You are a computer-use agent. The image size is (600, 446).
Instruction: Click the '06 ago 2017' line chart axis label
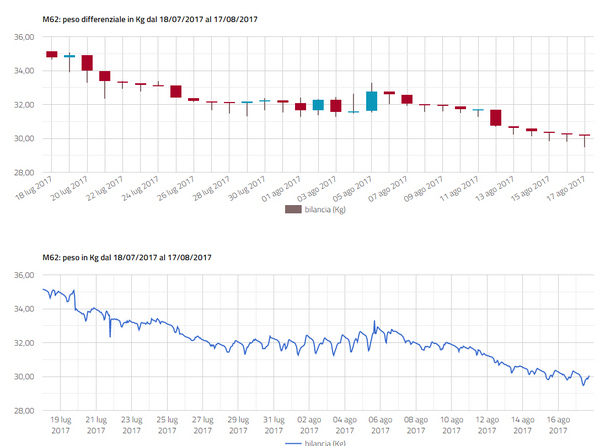pyautogui.click(x=380, y=425)
